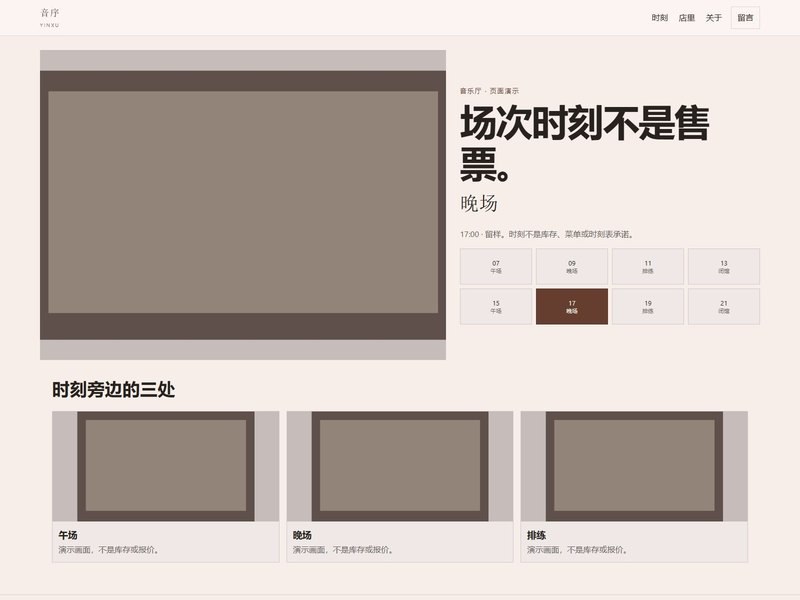This screenshot has height=600, width=800.
Task: Click the 17:00 description line
Action: (547, 234)
